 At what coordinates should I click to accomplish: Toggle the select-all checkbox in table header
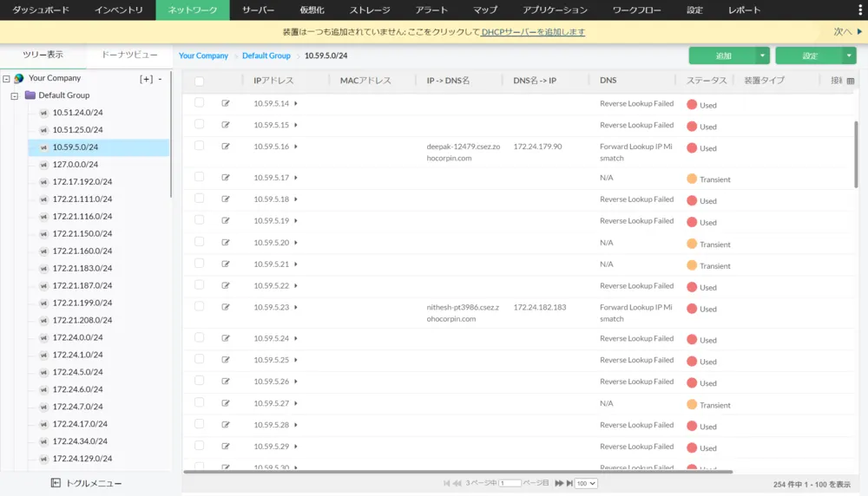pyautogui.click(x=200, y=82)
